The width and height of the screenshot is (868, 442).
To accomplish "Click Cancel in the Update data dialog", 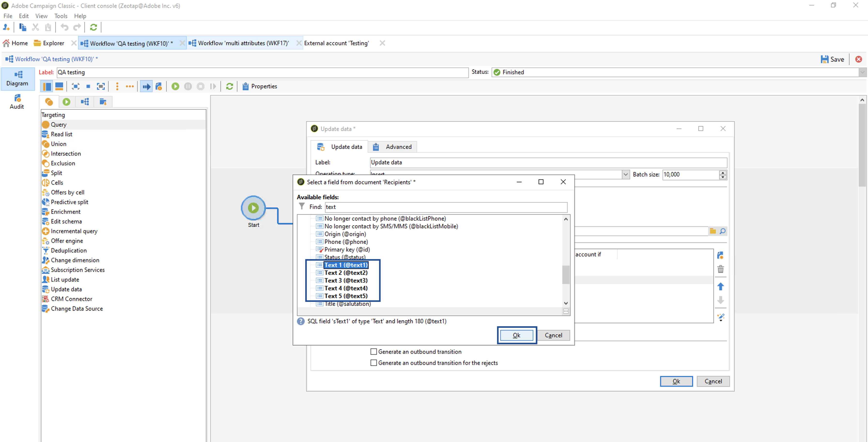I will [x=713, y=381].
